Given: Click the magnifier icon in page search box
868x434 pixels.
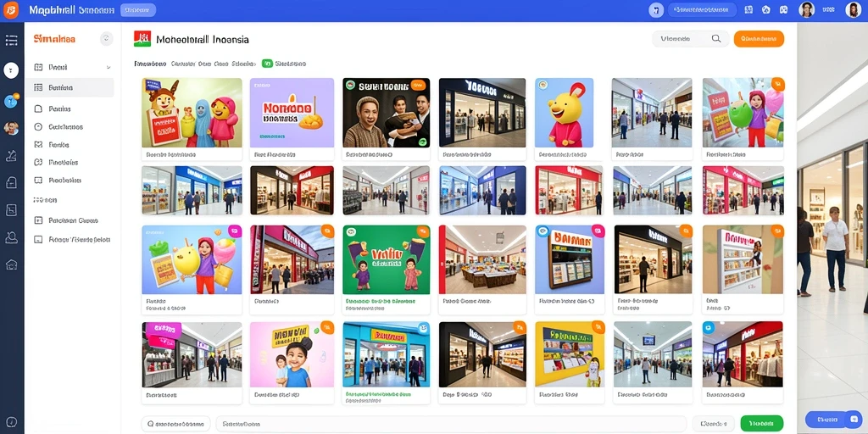Looking at the screenshot, I should point(715,39).
